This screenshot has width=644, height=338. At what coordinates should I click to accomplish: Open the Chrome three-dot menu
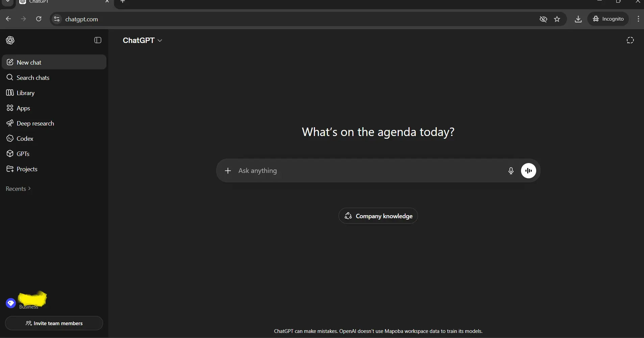(x=638, y=19)
